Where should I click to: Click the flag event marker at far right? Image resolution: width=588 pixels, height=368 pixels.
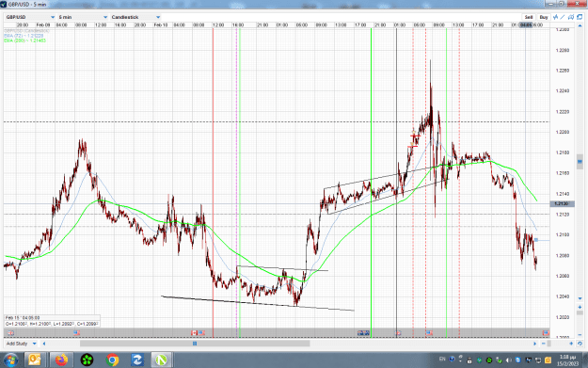pos(546,333)
